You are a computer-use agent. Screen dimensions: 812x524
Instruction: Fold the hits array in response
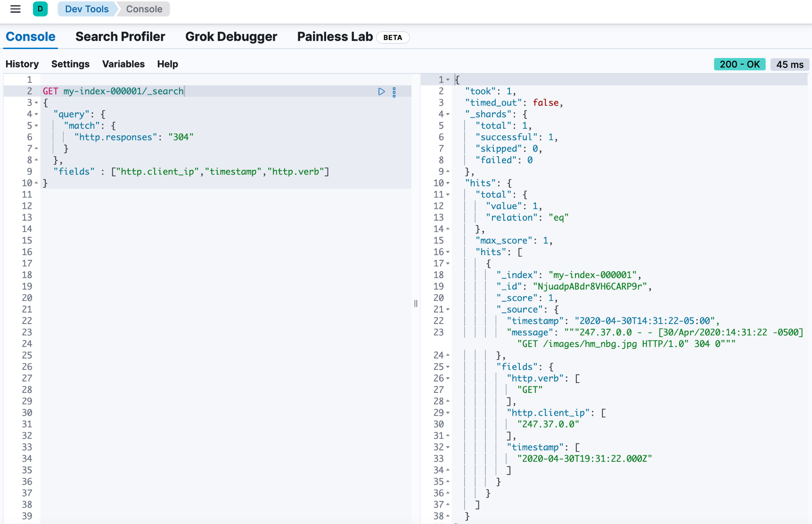(x=448, y=252)
